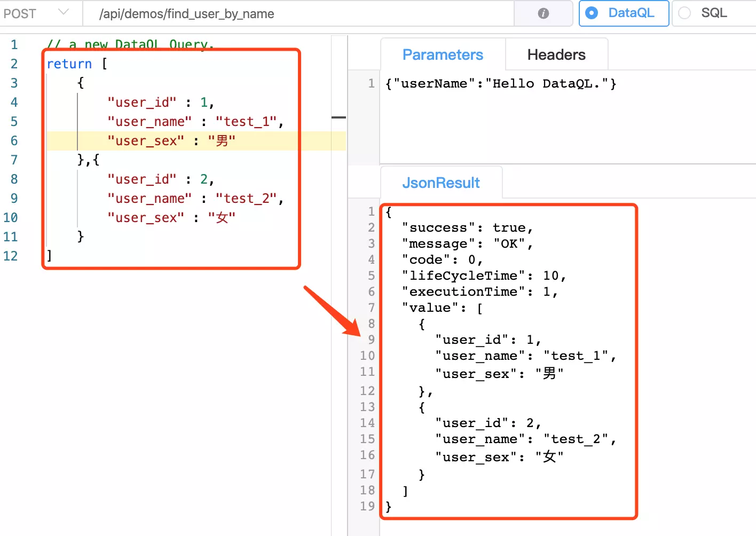Click "user_name" : "test_1" in the editor
The image size is (756, 536).
[x=195, y=122]
